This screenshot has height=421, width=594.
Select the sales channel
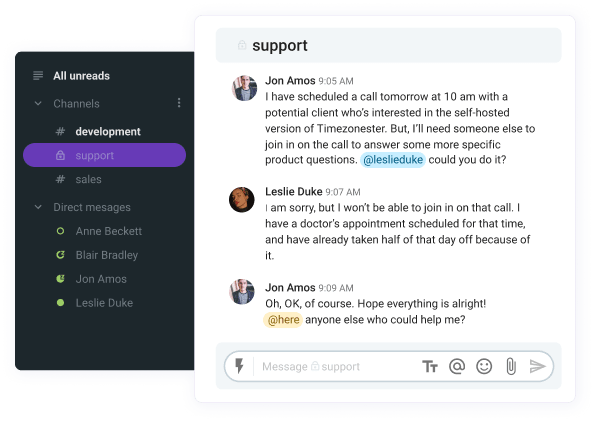(104, 179)
